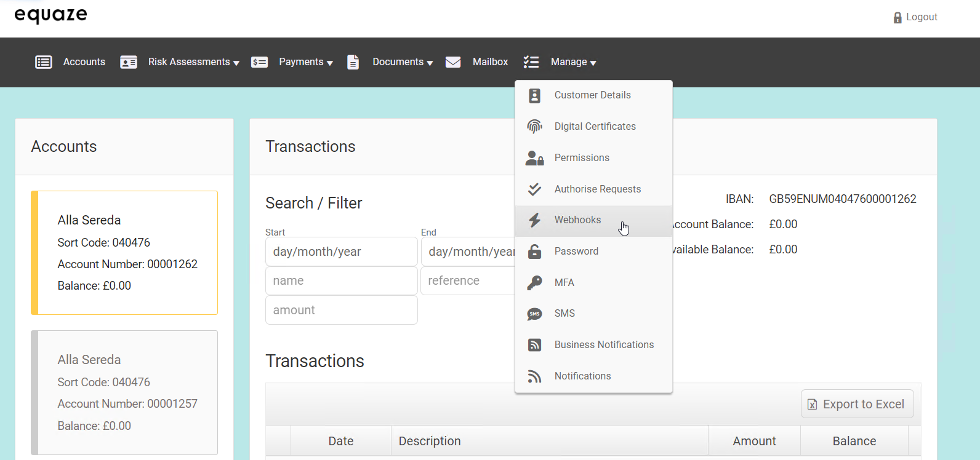This screenshot has width=980, height=460.
Task: Select Permissions from the Manage menu
Action: 582,158
